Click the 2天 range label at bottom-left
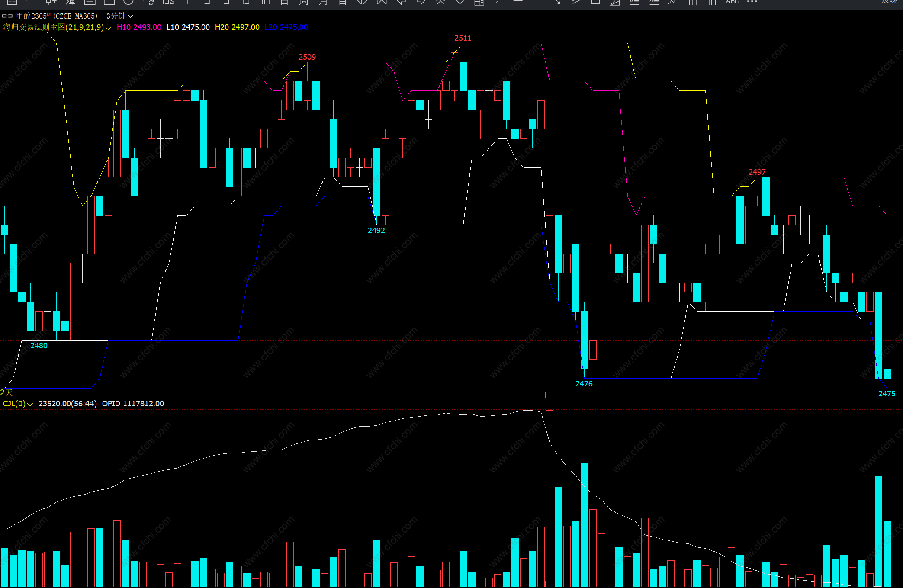903x588 pixels. coord(6,392)
